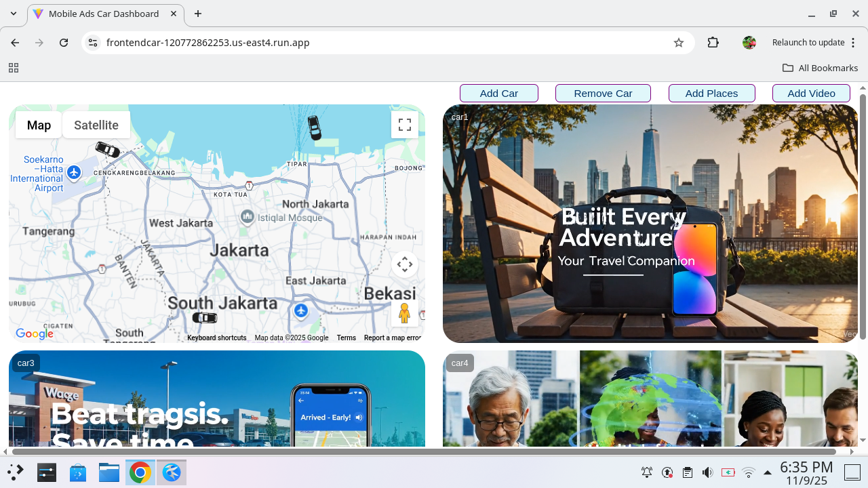Open notifications bell in tray

pos(647,472)
